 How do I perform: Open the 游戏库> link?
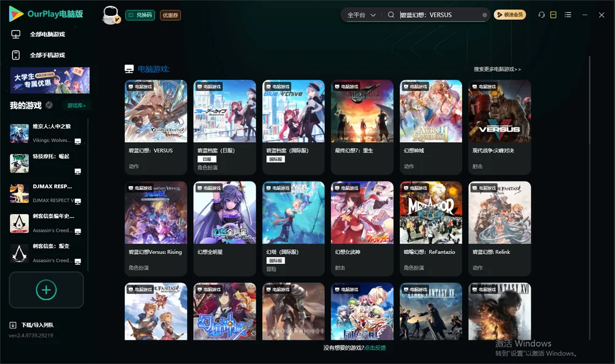click(x=76, y=106)
